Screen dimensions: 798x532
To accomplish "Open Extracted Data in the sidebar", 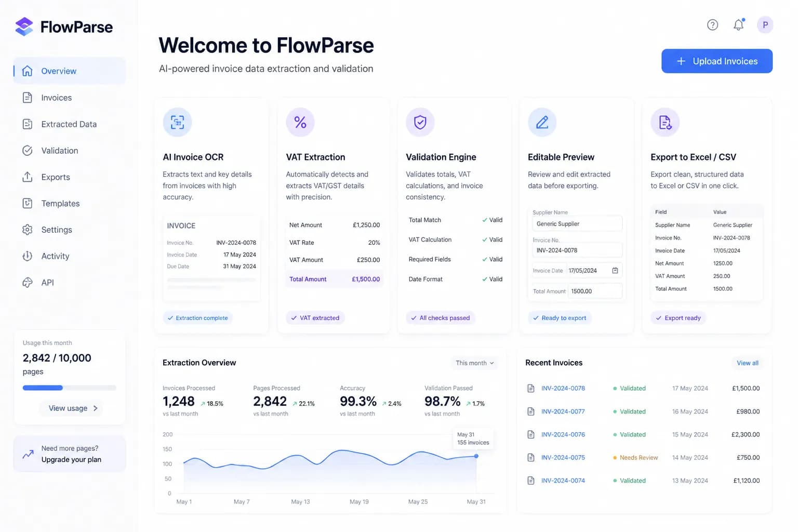I will point(69,124).
